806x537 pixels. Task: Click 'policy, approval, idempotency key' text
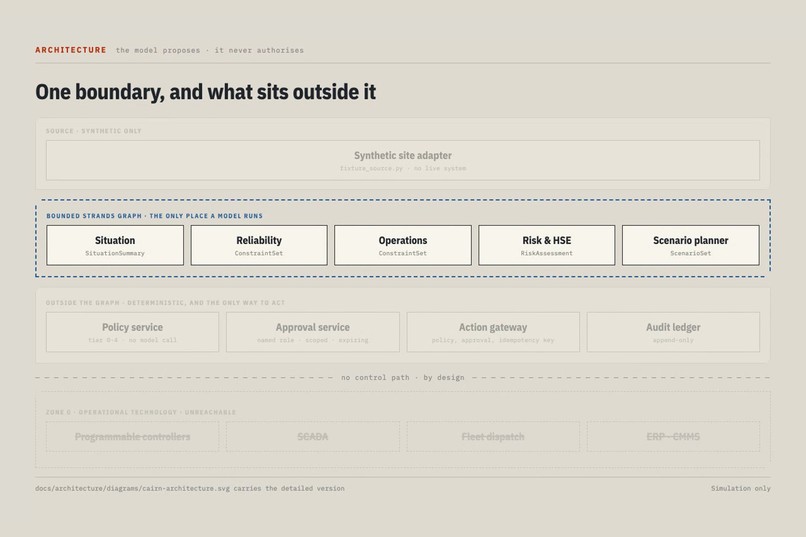(x=493, y=340)
